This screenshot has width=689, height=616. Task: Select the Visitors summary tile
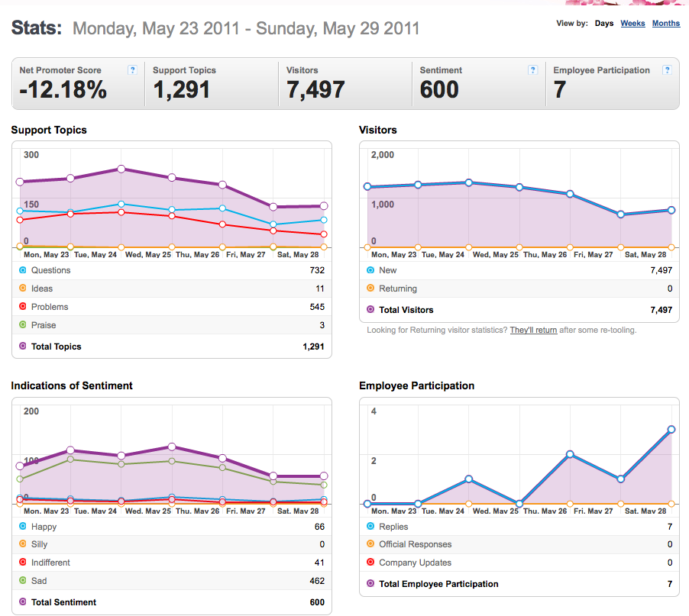coord(345,83)
